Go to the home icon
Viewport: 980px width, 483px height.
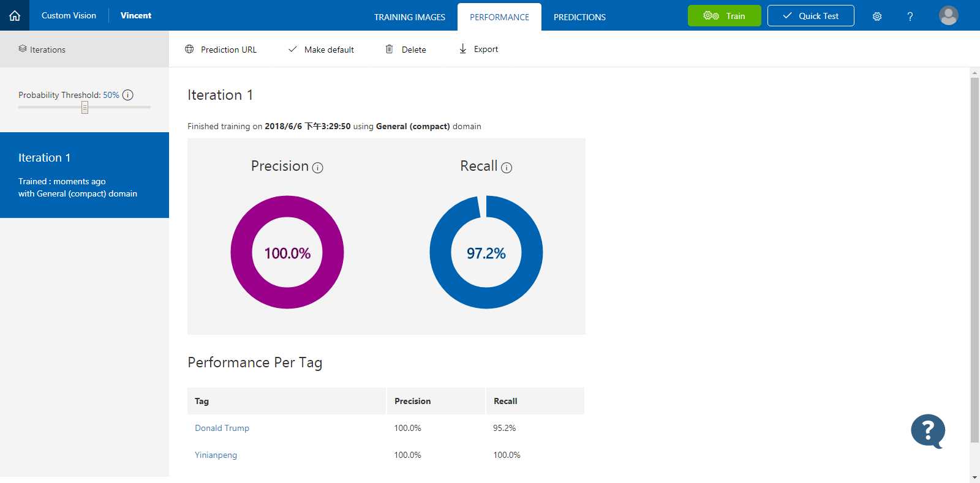pyautogui.click(x=15, y=15)
